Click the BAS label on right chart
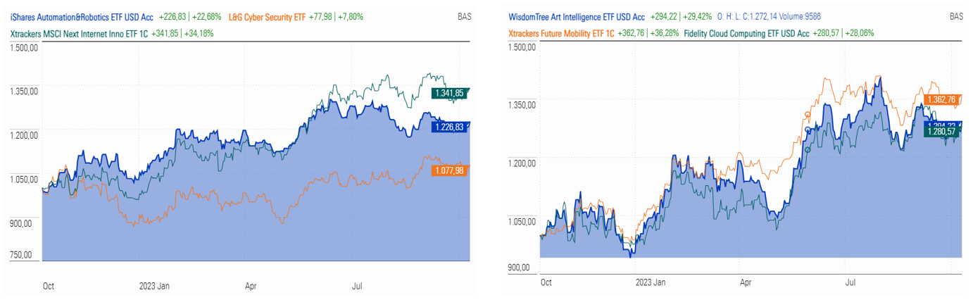The width and height of the screenshot is (980, 307). pos(955,17)
